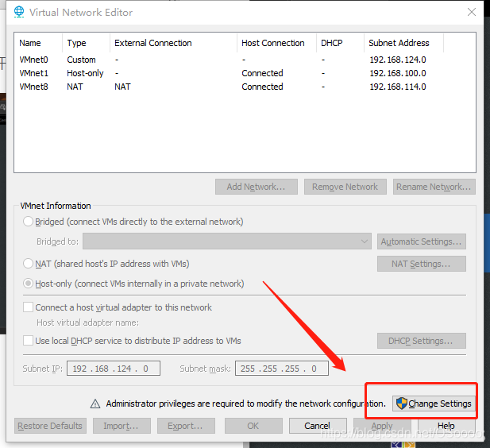The height and width of the screenshot is (448, 490).
Task: Select the NAT radio button
Action: tap(28, 264)
